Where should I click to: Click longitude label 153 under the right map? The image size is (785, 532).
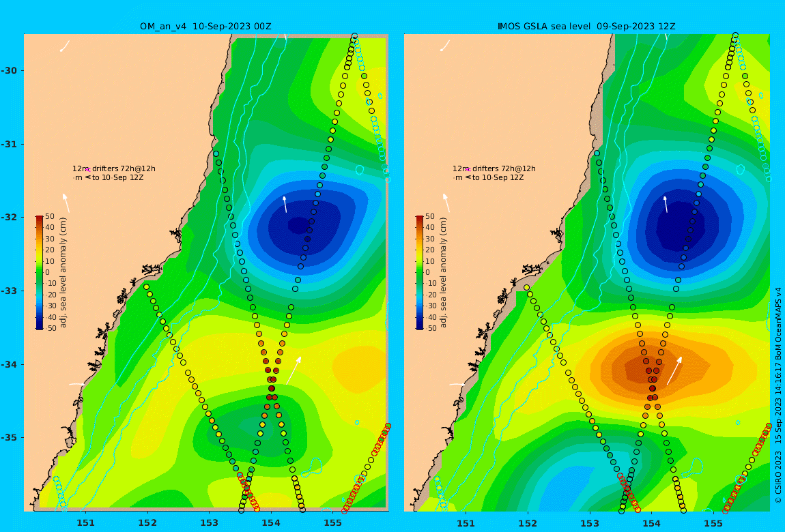(x=589, y=523)
